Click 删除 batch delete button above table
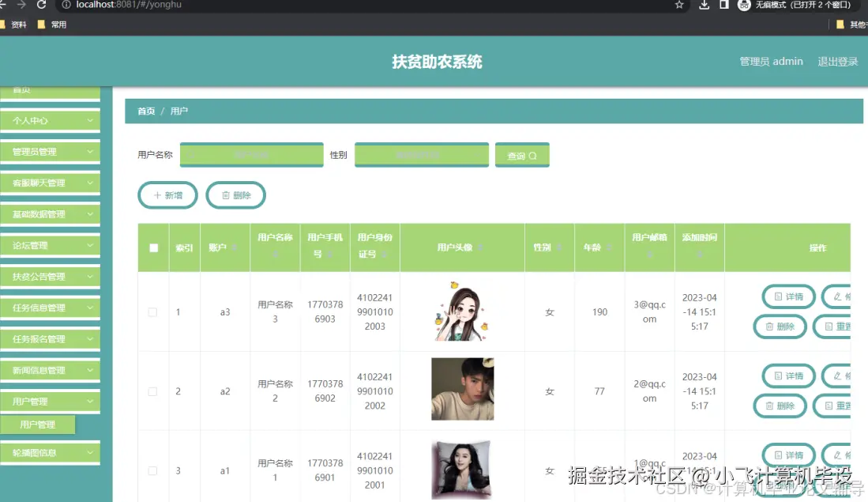Screen dimensions: 868x502 tap(236, 195)
